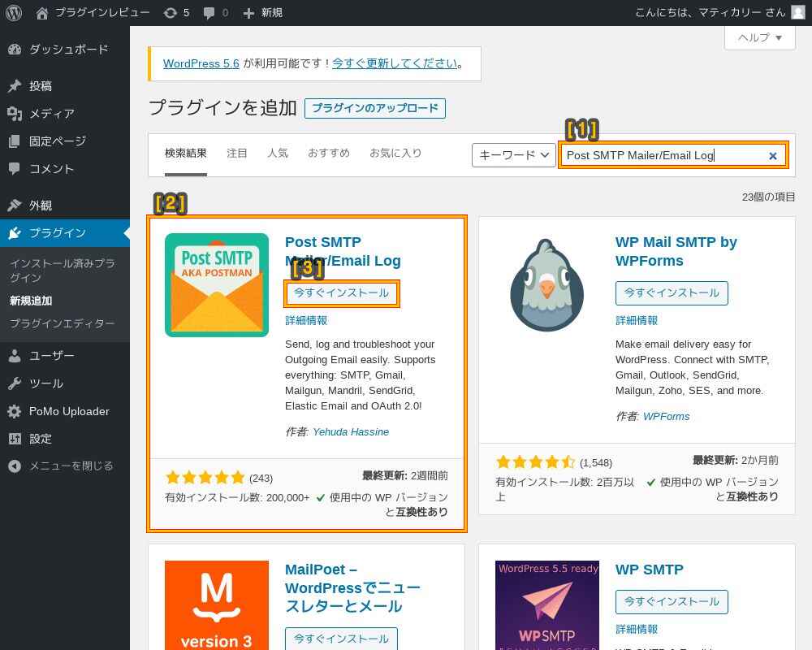812x650 pixels.
Task: Open 詳細情報 for WP SMTP plugin
Action: pyautogui.click(x=637, y=629)
